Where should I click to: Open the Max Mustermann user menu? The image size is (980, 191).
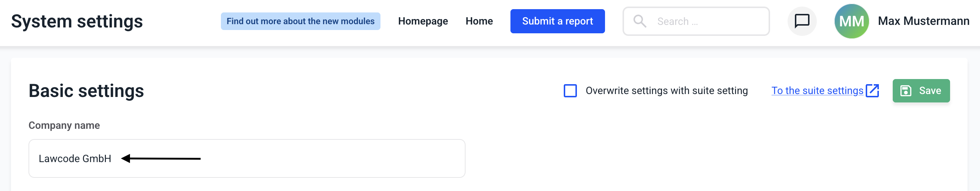pos(923,21)
